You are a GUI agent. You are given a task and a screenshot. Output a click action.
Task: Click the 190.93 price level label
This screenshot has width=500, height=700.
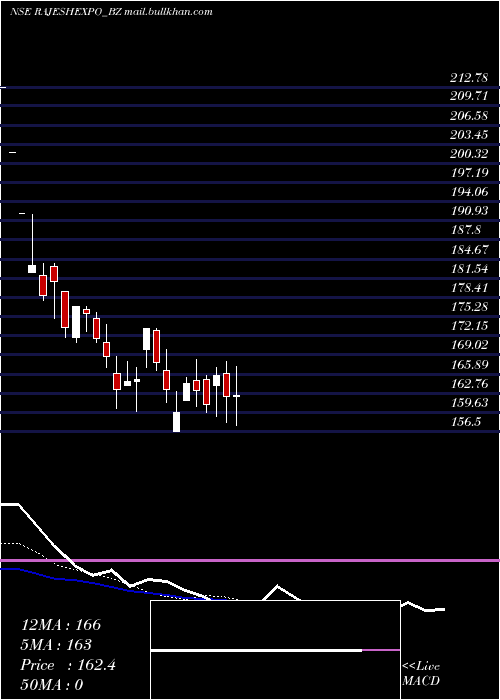point(469,211)
